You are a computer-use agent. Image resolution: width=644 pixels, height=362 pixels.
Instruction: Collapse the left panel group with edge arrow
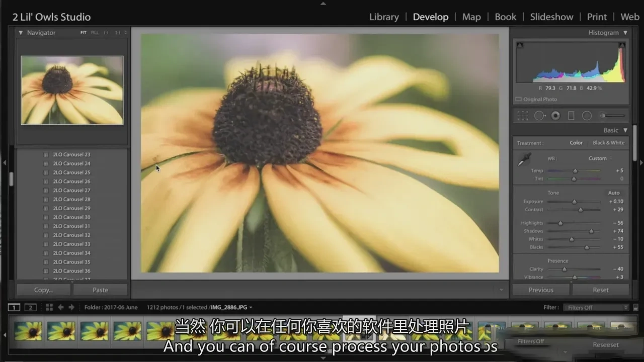(x=4, y=162)
